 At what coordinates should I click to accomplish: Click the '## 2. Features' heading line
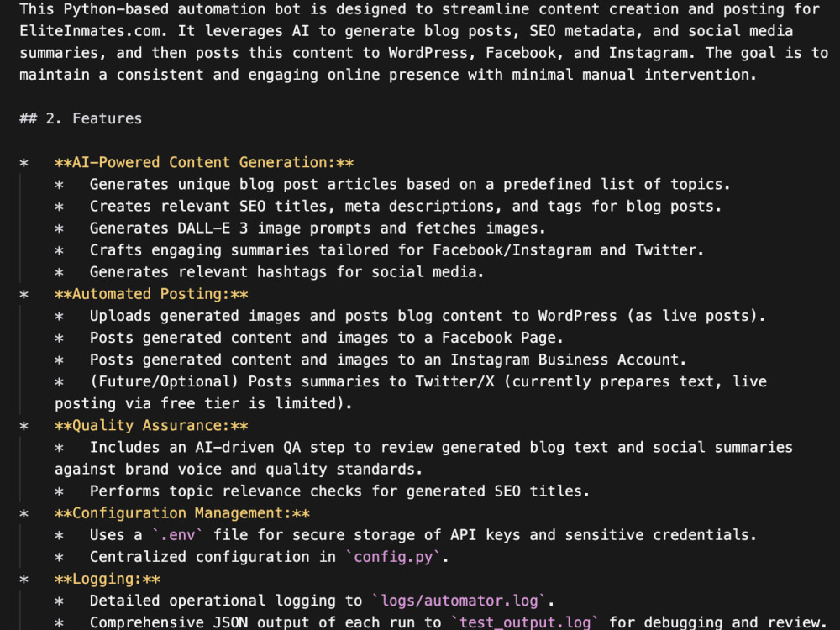tap(81, 118)
